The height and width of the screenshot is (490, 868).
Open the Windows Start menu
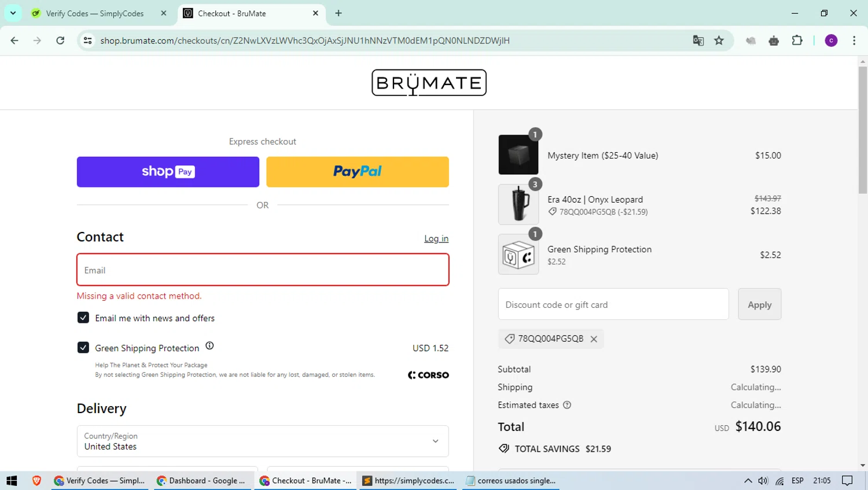tap(12, 481)
